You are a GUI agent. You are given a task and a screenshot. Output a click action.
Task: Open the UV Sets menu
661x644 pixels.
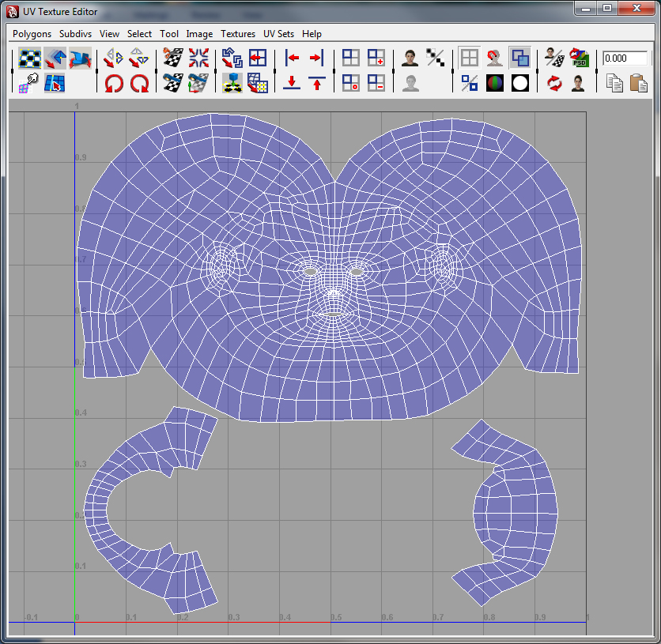pyautogui.click(x=279, y=34)
